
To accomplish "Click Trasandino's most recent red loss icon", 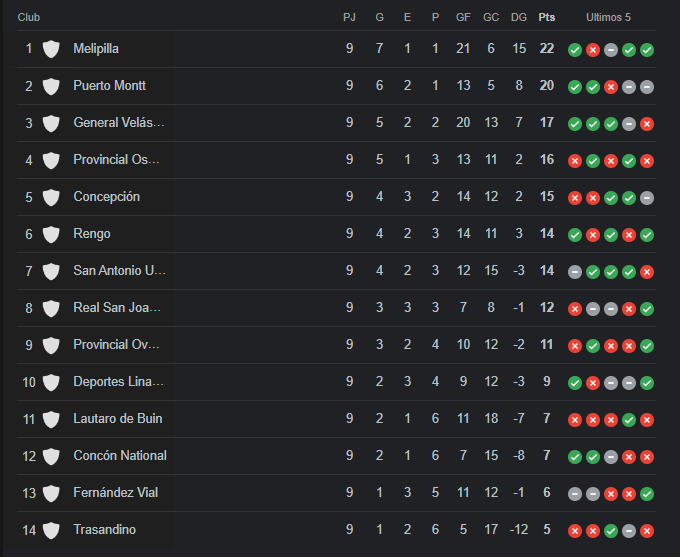I will pyautogui.click(x=647, y=531).
